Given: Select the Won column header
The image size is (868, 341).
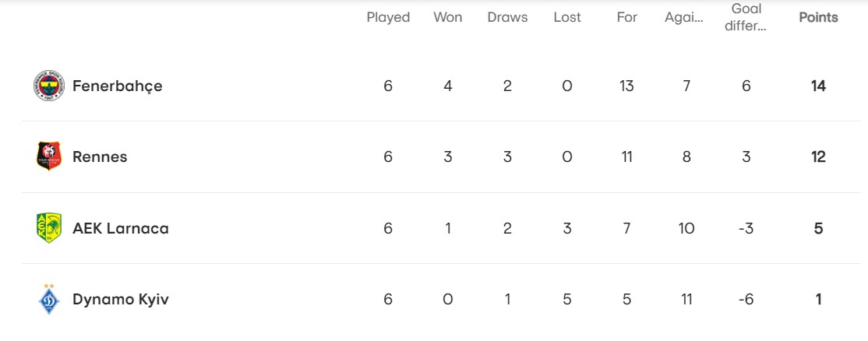Looking at the screenshot, I should pyautogui.click(x=448, y=18).
